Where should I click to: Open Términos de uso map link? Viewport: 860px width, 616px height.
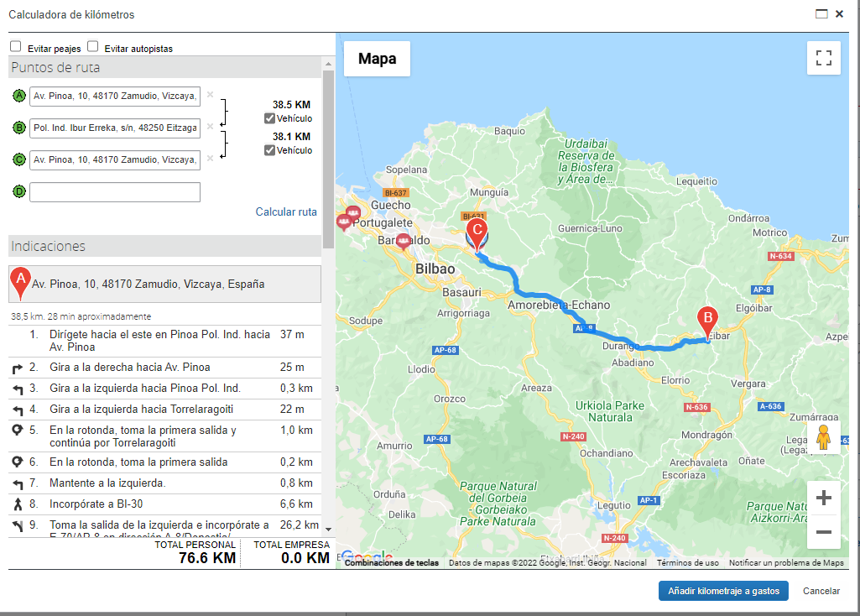point(688,563)
